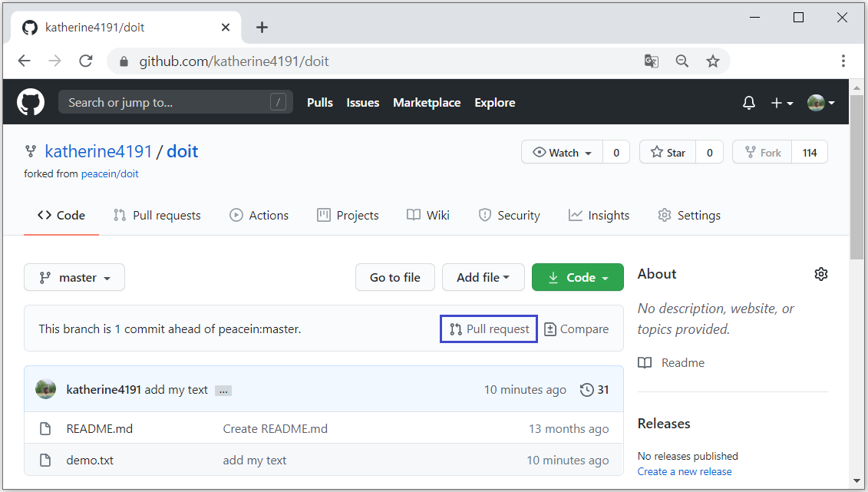Click the GitHub Octocat logo in header

(31, 102)
